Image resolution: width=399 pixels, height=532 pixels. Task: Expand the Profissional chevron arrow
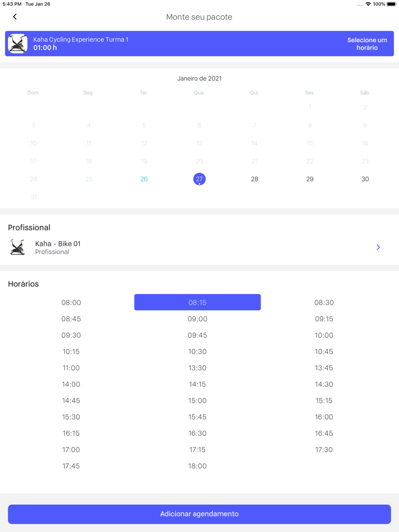pyautogui.click(x=378, y=247)
